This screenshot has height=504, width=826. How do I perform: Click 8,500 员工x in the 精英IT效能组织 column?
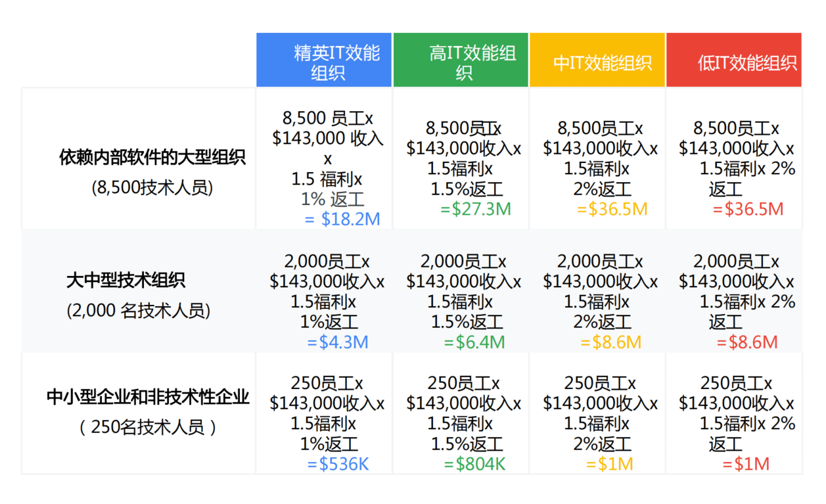point(328,118)
